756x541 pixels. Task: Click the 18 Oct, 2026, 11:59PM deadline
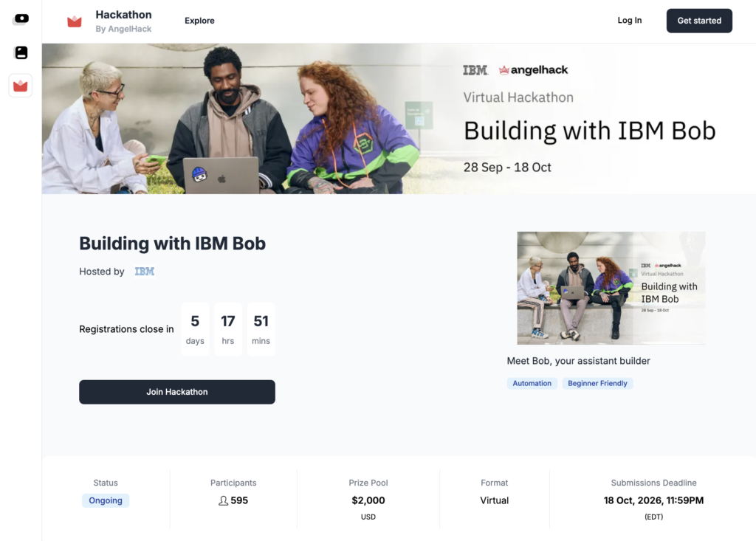coord(653,500)
